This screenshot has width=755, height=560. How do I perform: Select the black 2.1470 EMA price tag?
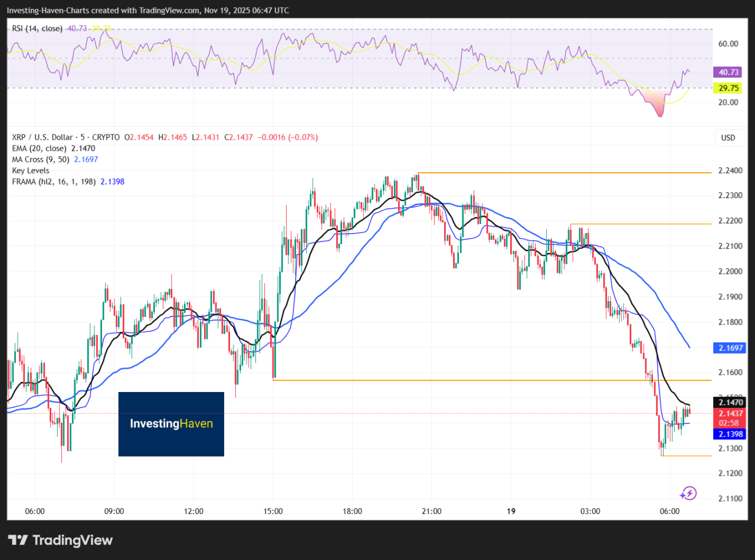point(730,403)
